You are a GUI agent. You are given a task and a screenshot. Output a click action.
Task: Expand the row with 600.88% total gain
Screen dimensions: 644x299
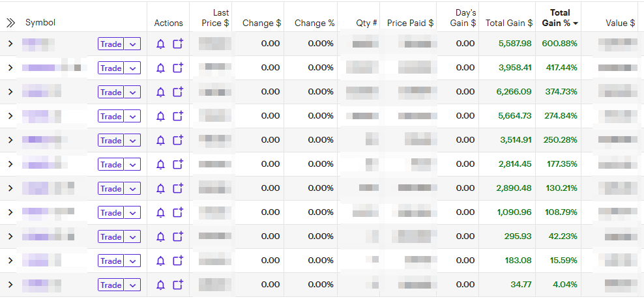[x=10, y=44]
